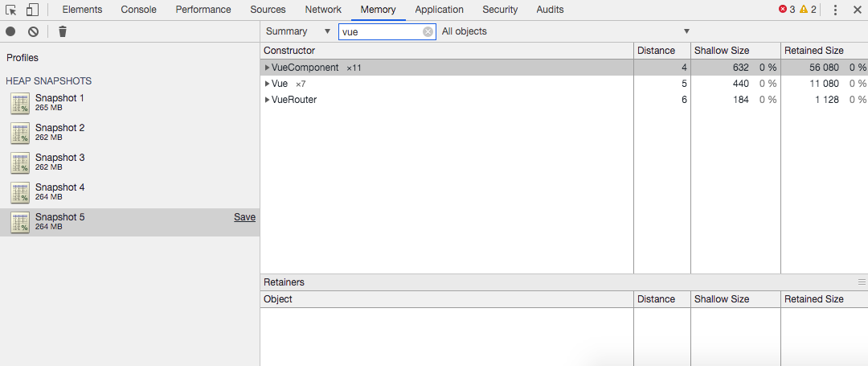
Task: Click the VueComponent retained size 56 080
Action: click(823, 68)
